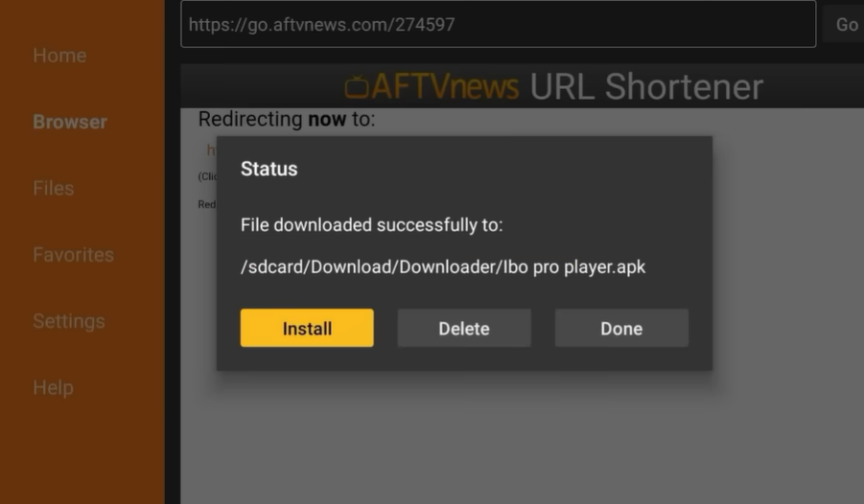Open Downloader Settings from sidebar
864x504 pixels.
point(69,321)
